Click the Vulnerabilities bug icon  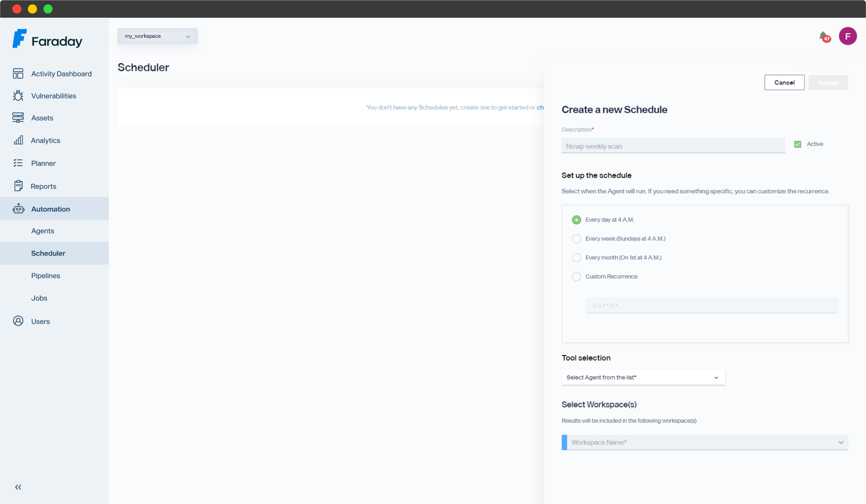click(x=18, y=96)
